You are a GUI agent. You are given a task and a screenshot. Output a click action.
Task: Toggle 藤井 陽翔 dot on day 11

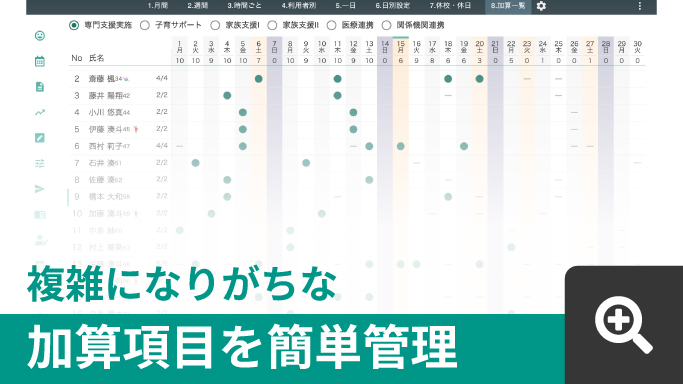(337, 95)
